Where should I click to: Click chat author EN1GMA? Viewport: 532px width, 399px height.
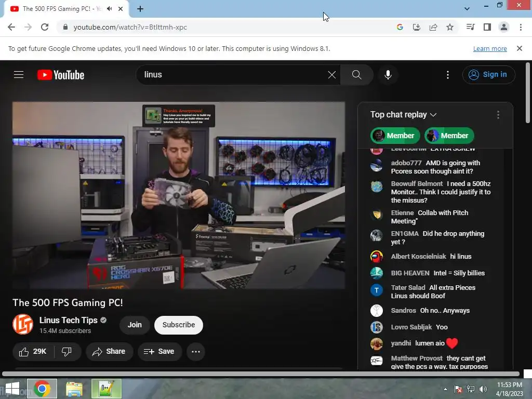[x=405, y=233]
